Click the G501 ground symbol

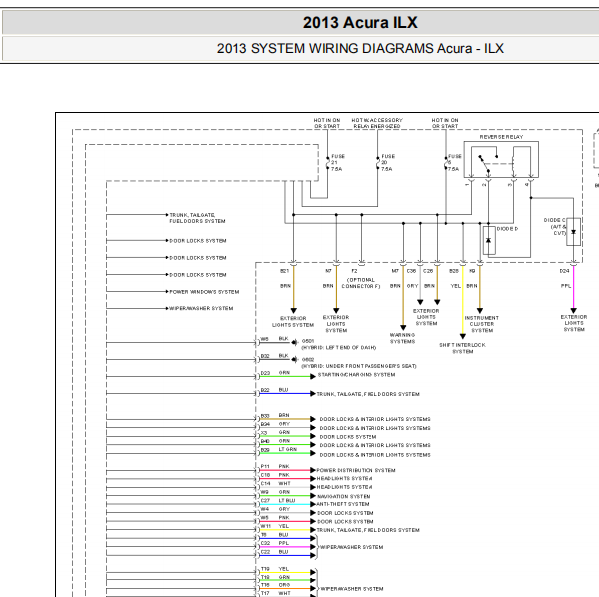294,343
